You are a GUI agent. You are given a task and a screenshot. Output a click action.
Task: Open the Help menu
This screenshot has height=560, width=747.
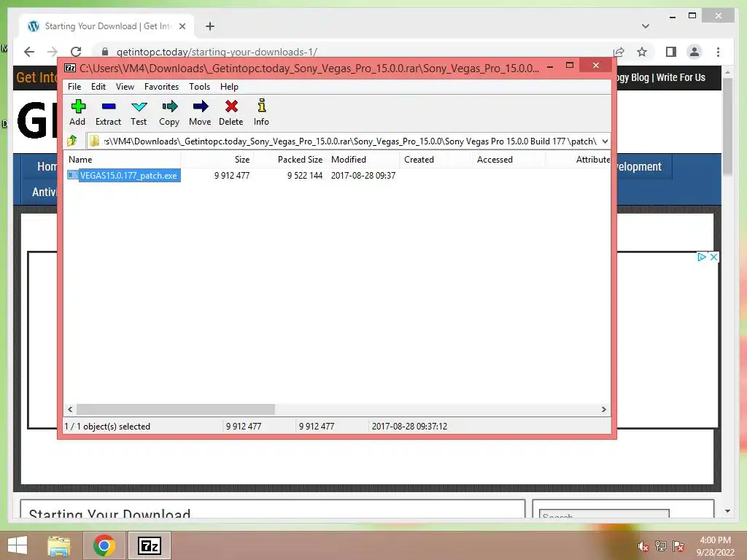(229, 87)
